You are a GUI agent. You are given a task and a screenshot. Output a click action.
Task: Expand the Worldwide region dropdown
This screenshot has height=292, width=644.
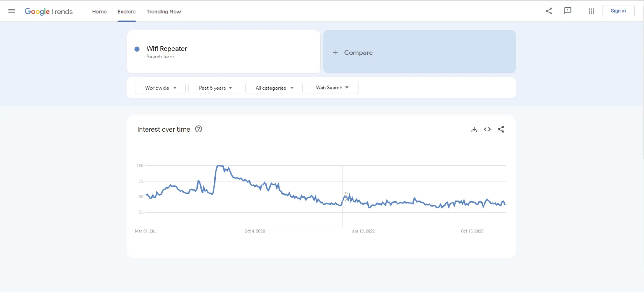(x=160, y=88)
